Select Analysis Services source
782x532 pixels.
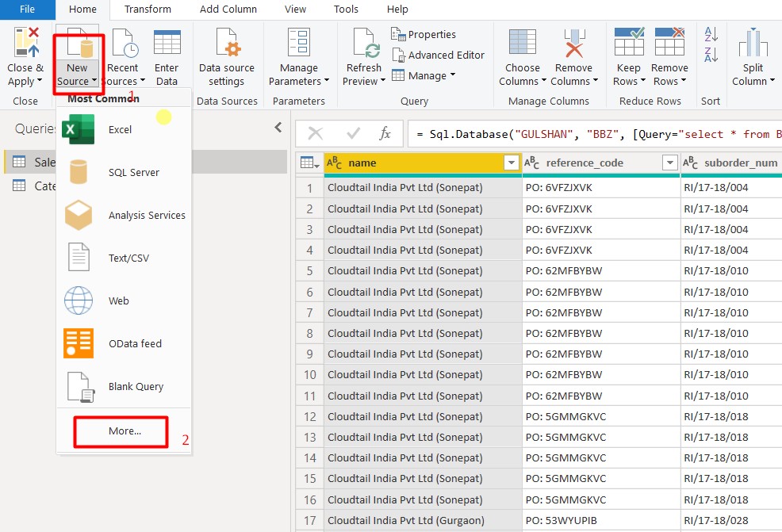point(124,216)
